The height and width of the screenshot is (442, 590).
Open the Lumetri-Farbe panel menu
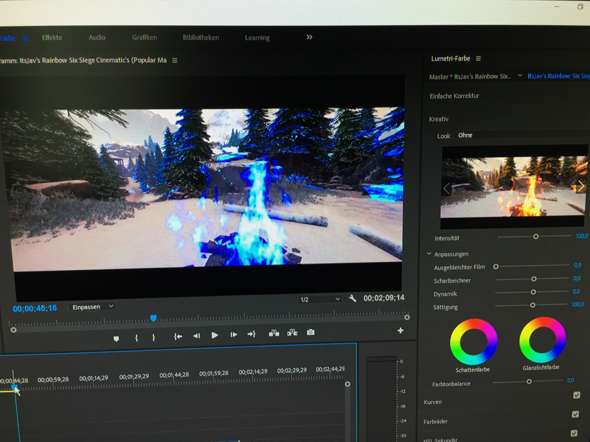[x=478, y=59]
